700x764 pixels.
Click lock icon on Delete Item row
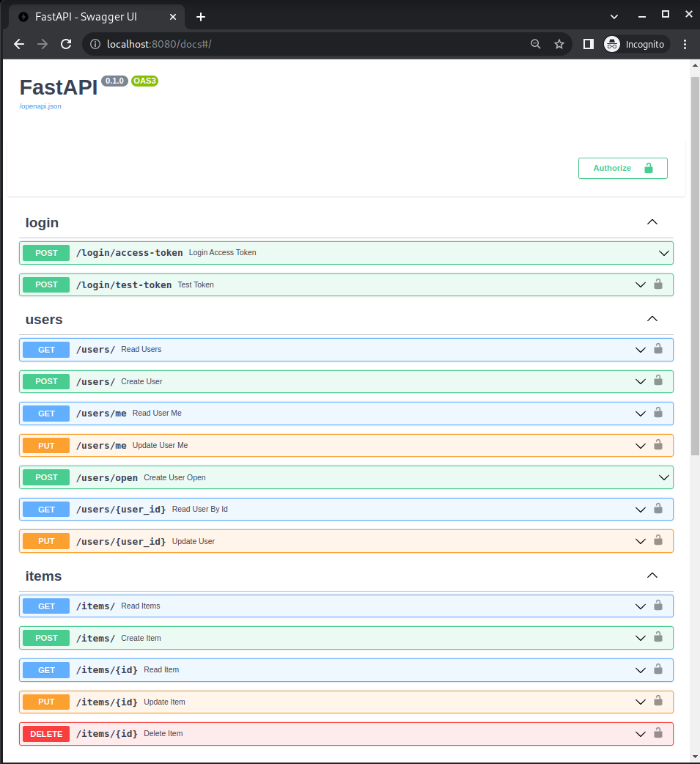[658, 733]
